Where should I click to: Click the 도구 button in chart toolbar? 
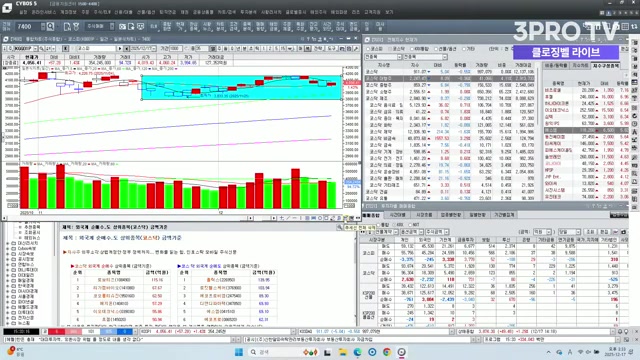tap(331, 49)
